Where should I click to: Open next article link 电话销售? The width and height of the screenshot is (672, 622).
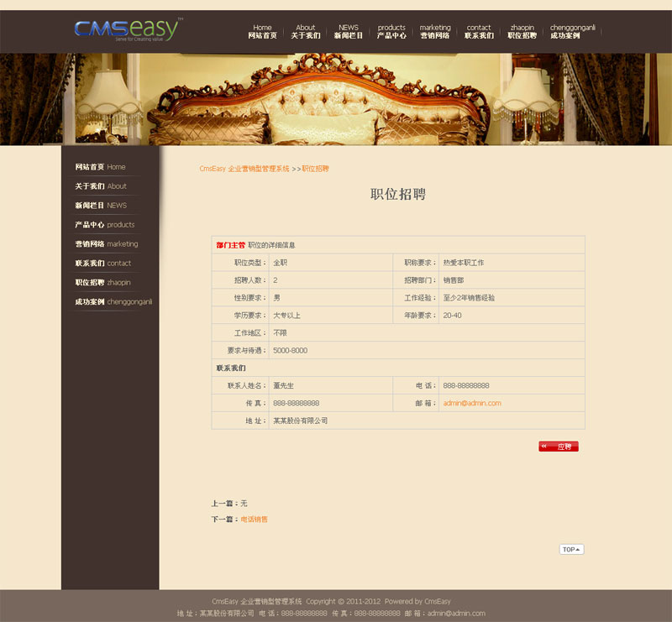pyautogui.click(x=255, y=520)
